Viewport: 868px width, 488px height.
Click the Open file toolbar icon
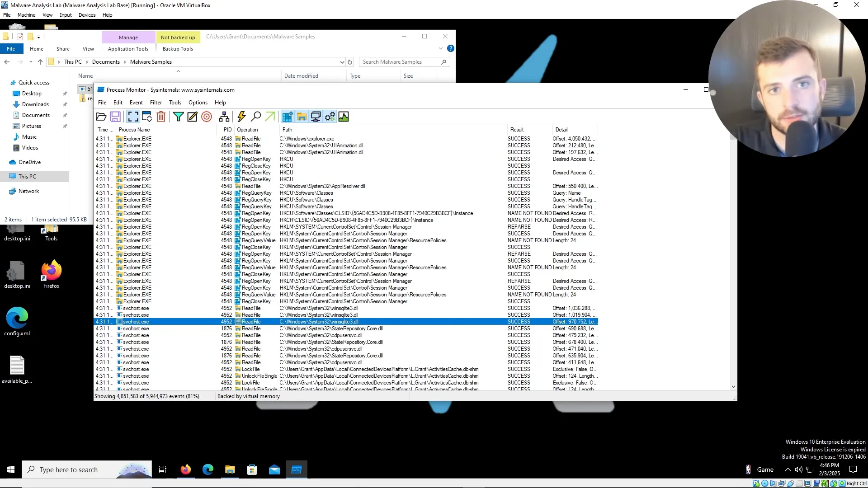pyautogui.click(x=101, y=117)
